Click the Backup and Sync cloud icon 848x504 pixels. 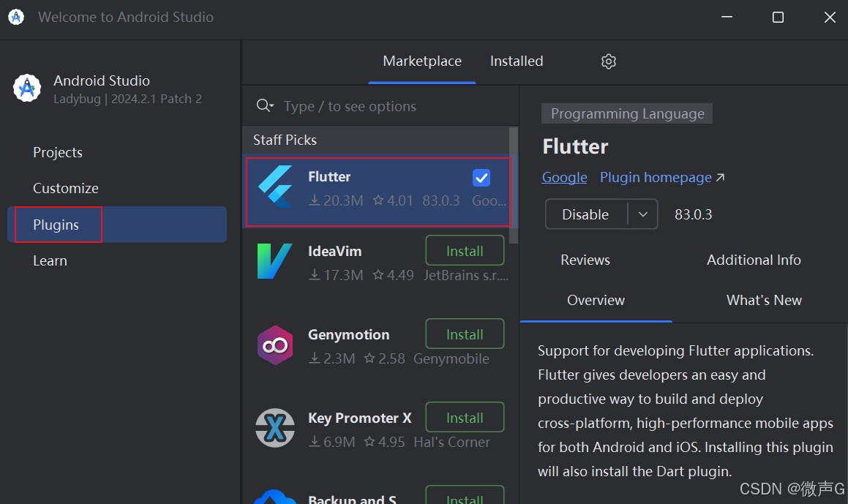(x=275, y=497)
